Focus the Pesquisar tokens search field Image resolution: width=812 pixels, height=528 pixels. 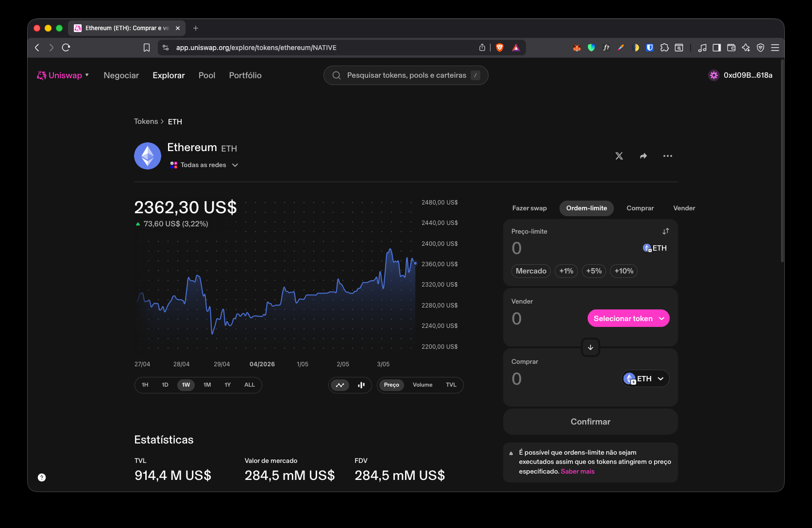point(406,75)
